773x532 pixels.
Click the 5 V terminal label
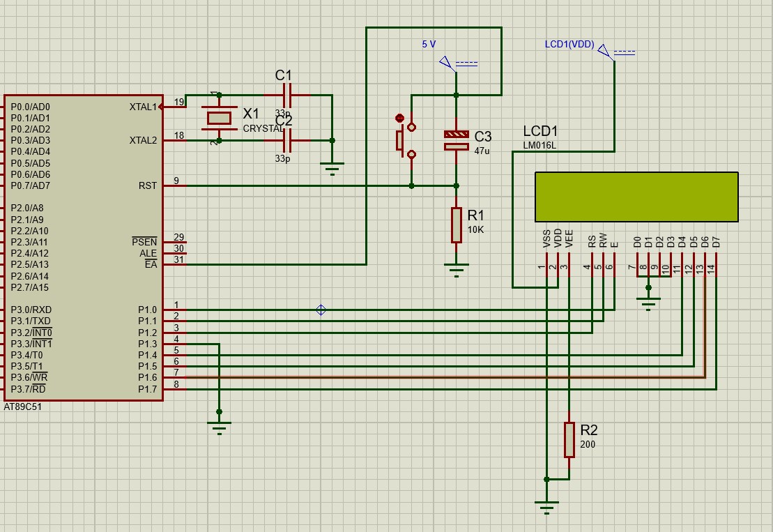429,44
